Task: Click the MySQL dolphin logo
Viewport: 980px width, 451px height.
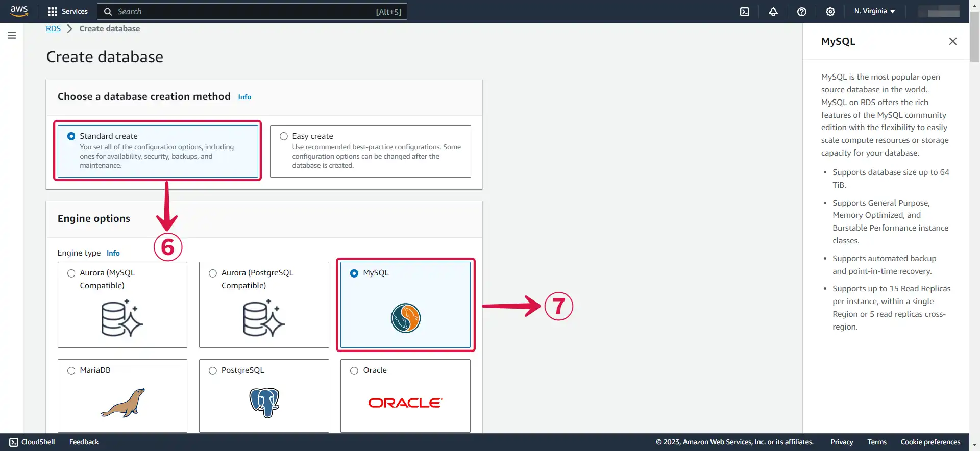Action: pyautogui.click(x=406, y=318)
